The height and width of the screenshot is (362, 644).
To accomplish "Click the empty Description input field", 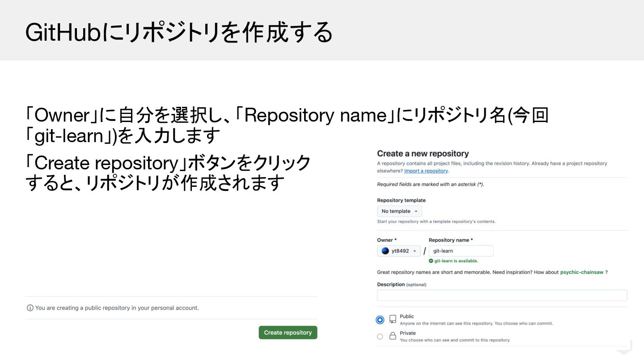I will click(x=502, y=295).
